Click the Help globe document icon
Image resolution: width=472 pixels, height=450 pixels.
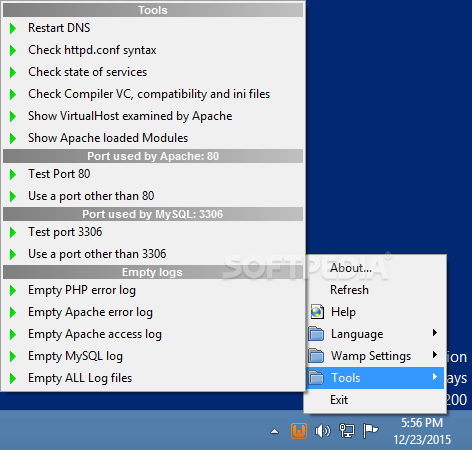(317, 312)
